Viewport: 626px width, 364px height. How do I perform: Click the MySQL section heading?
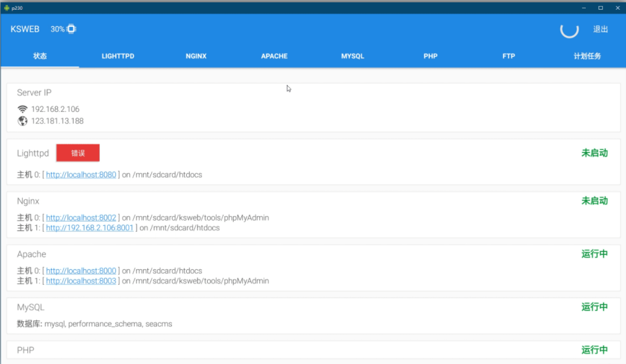30,307
